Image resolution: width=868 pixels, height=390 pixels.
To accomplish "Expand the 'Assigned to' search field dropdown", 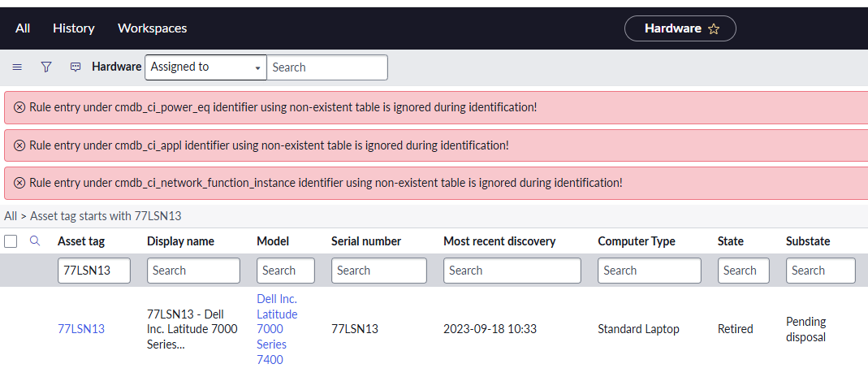I will coord(205,67).
